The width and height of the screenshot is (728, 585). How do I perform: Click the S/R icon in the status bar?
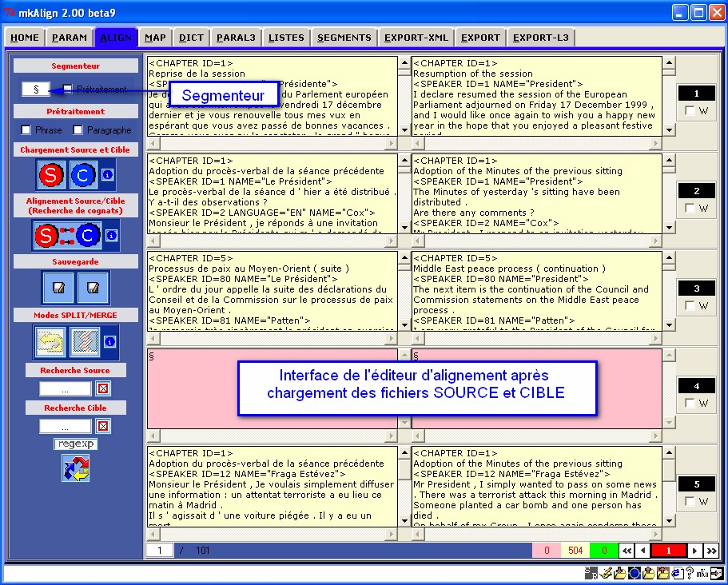tap(591, 573)
